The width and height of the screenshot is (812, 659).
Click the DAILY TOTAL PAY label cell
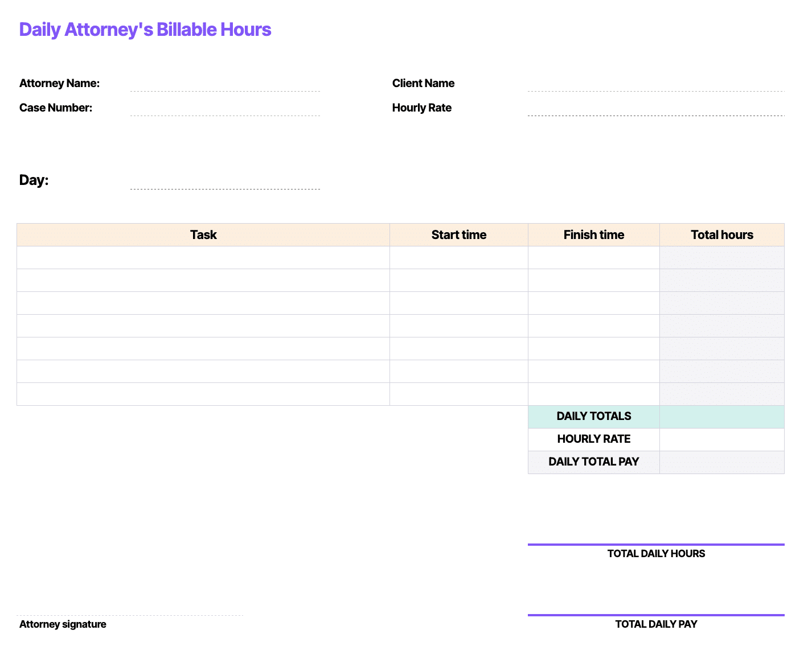(x=594, y=462)
